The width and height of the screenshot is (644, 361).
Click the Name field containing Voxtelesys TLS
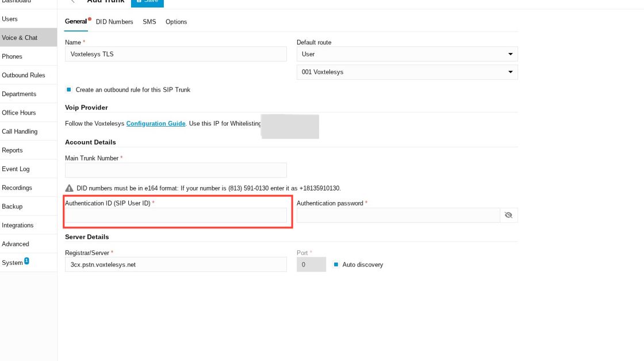coord(176,54)
